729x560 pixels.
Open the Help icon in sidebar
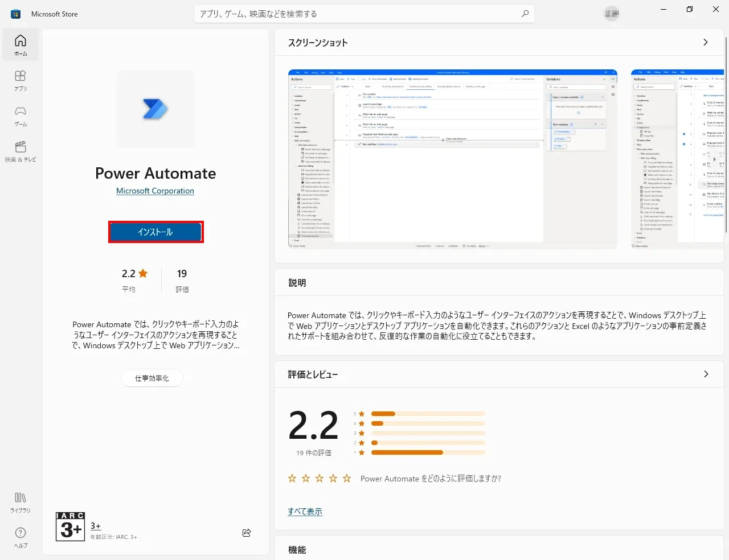[x=21, y=537]
